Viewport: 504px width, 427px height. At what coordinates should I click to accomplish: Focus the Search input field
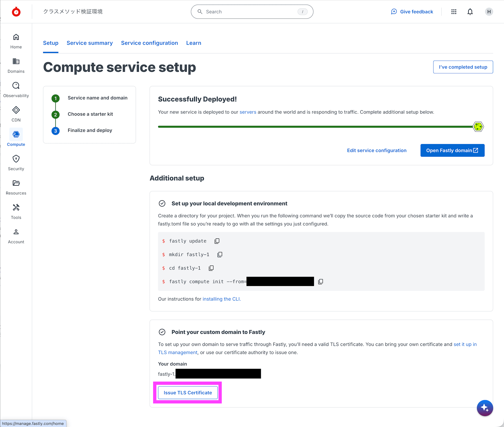[251, 12]
